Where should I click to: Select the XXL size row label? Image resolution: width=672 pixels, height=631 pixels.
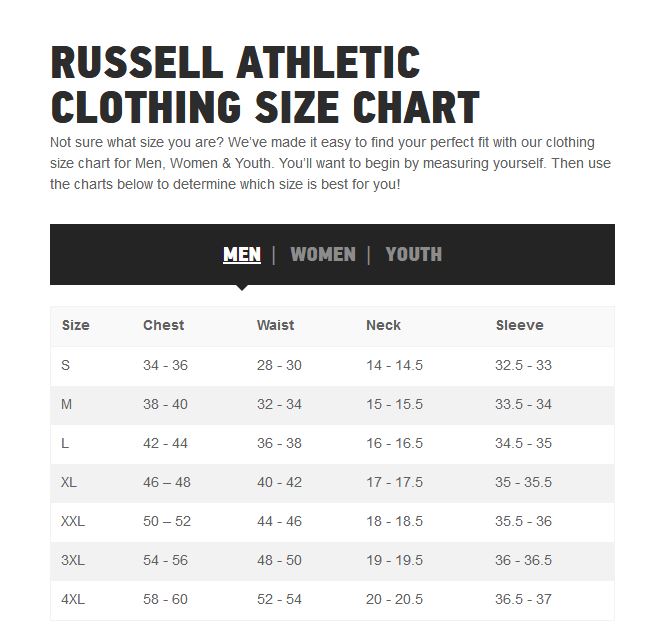73,521
